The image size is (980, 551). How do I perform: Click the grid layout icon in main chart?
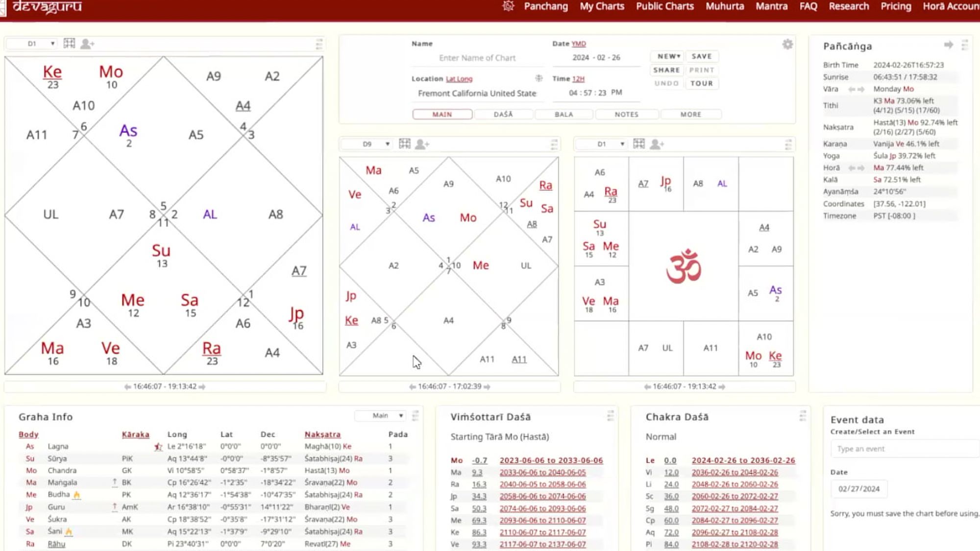click(69, 43)
